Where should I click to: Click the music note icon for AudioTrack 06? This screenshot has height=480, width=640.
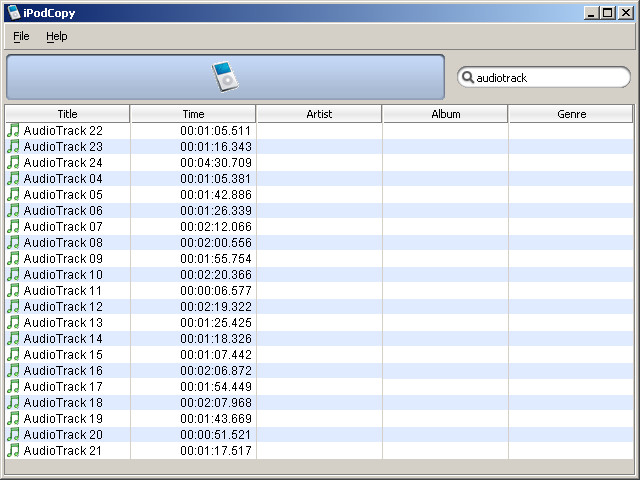click(13, 211)
